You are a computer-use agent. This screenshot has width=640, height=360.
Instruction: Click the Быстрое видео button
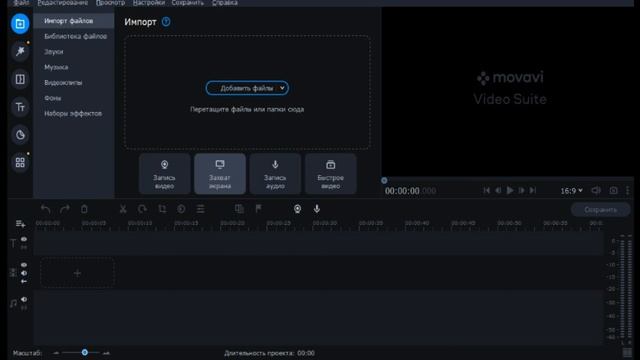point(331,174)
